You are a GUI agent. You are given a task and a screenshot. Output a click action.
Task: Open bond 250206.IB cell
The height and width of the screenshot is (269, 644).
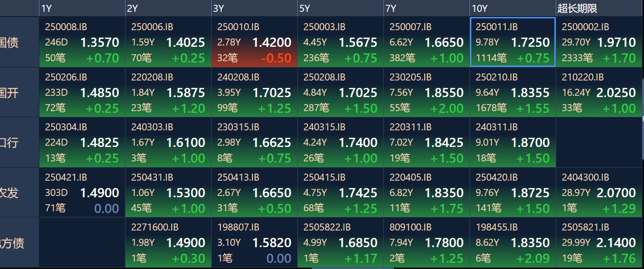pyautogui.click(x=82, y=92)
